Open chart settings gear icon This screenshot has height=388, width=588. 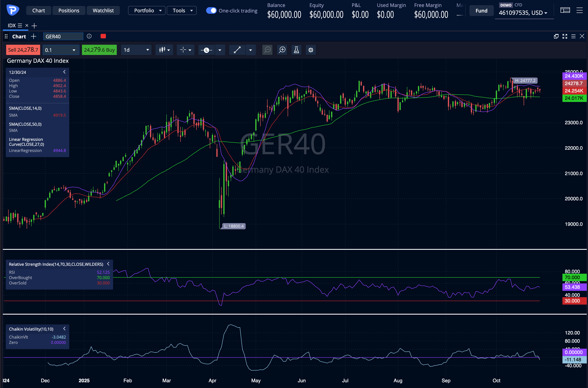tap(311, 50)
